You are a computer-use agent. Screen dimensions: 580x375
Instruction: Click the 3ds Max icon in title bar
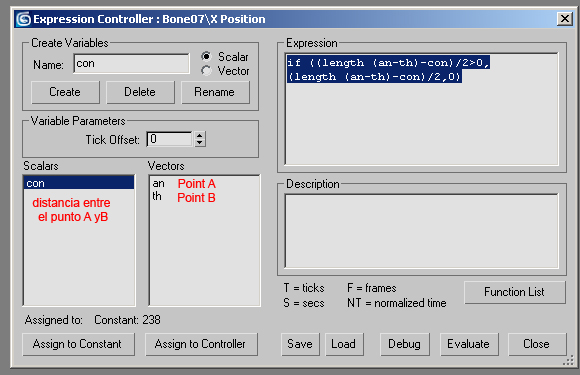click(23, 19)
